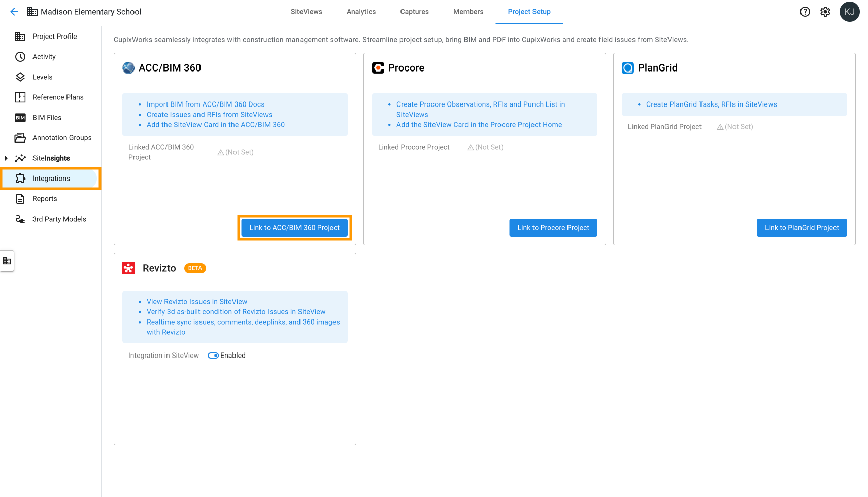
Task: Select the Project Setup tab
Action: click(529, 12)
